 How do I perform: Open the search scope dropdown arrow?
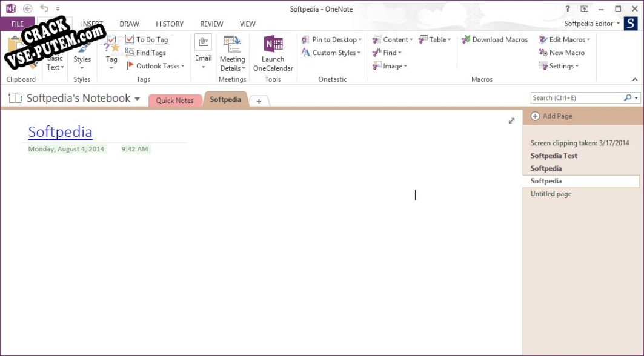coord(637,98)
